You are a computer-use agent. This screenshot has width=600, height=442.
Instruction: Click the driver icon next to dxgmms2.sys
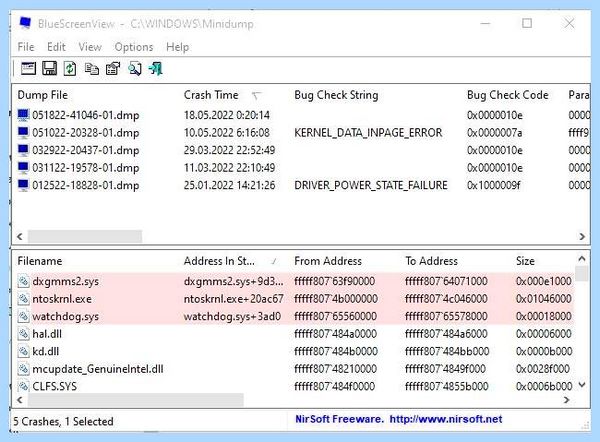[23, 281]
